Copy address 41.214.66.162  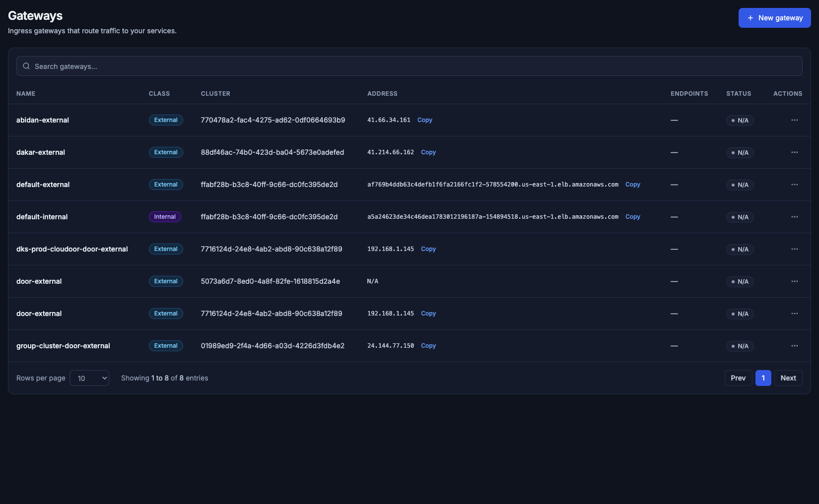428,152
